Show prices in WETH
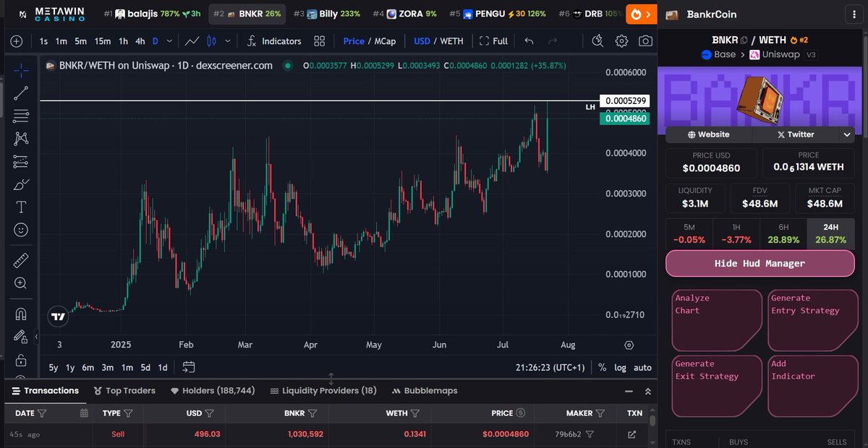Screen dimensions: 868x448 [452, 41]
